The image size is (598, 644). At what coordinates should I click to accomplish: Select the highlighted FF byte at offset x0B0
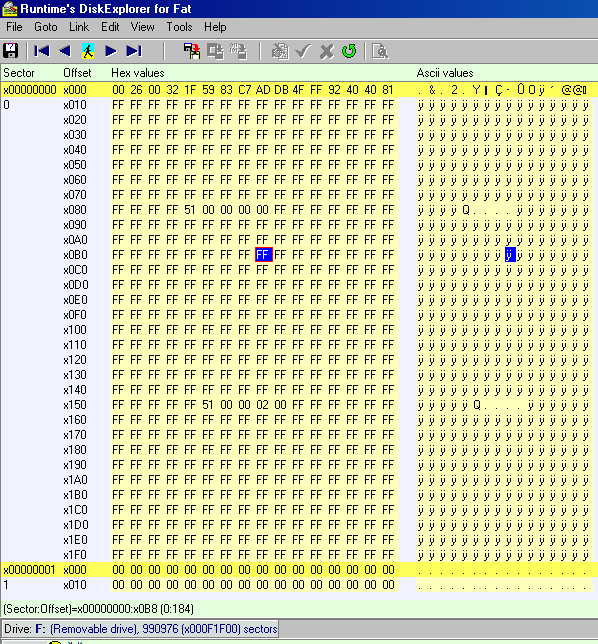(x=263, y=255)
